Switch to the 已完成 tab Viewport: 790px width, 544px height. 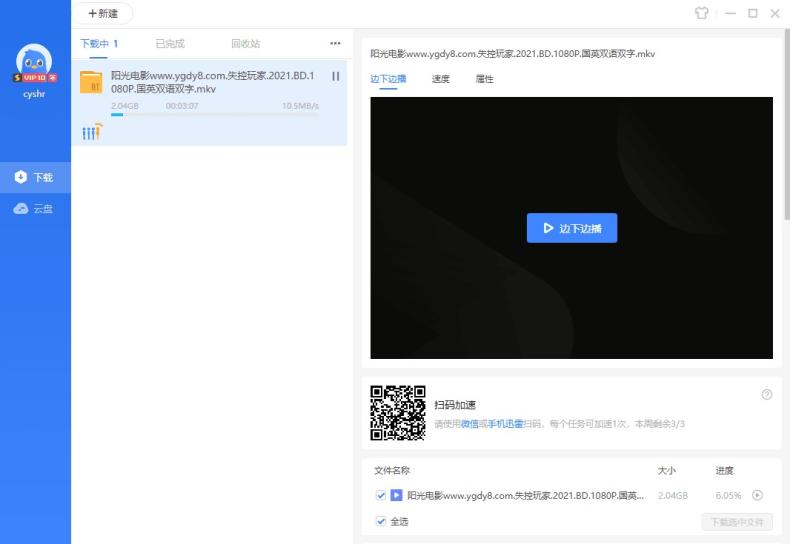(170, 44)
